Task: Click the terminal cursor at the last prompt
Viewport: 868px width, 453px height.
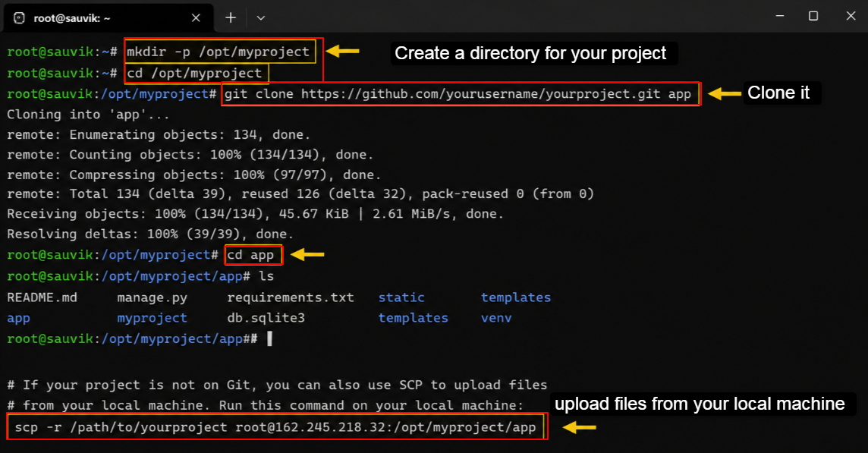Action: click(x=269, y=338)
